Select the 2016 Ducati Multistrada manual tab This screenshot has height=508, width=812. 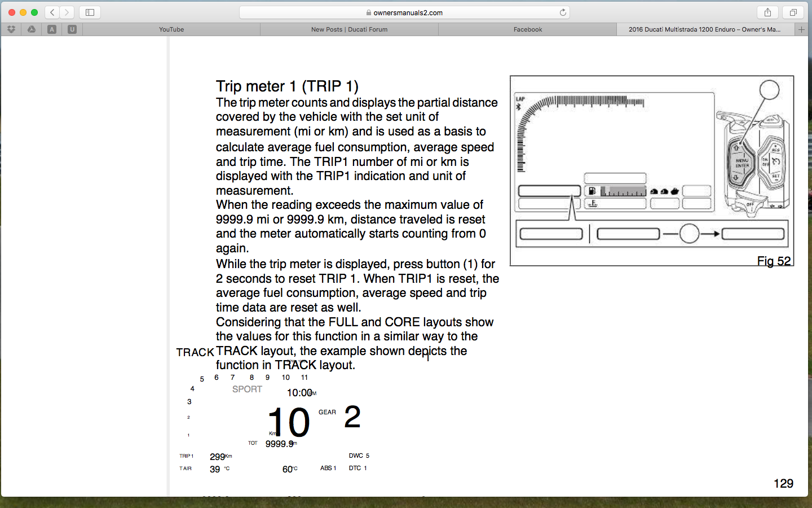click(x=705, y=29)
